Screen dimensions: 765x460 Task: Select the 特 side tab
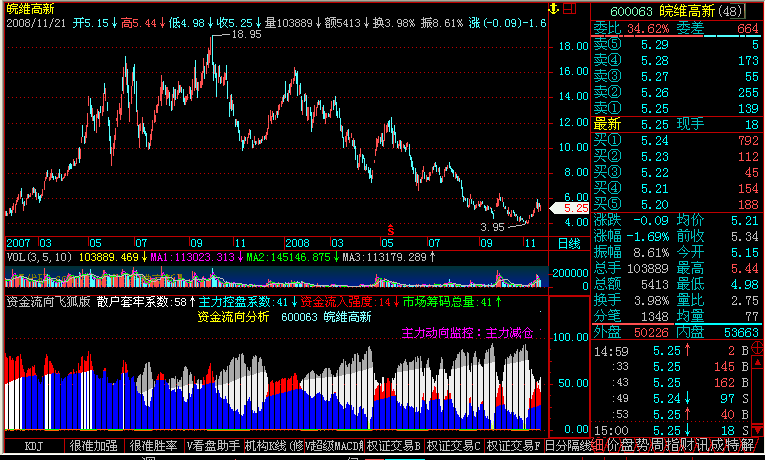[731, 445]
